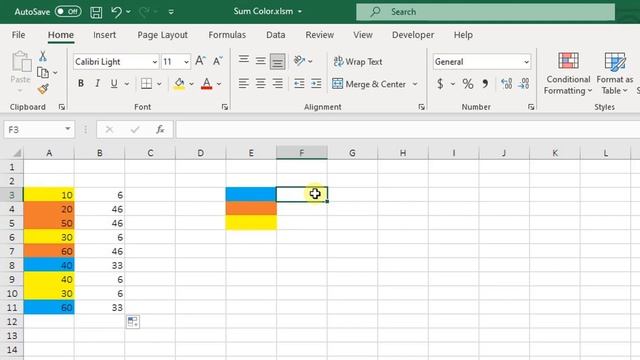Click the Insert Function fx icon
The width and height of the screenshot is (640, 360).
point(160,130)
